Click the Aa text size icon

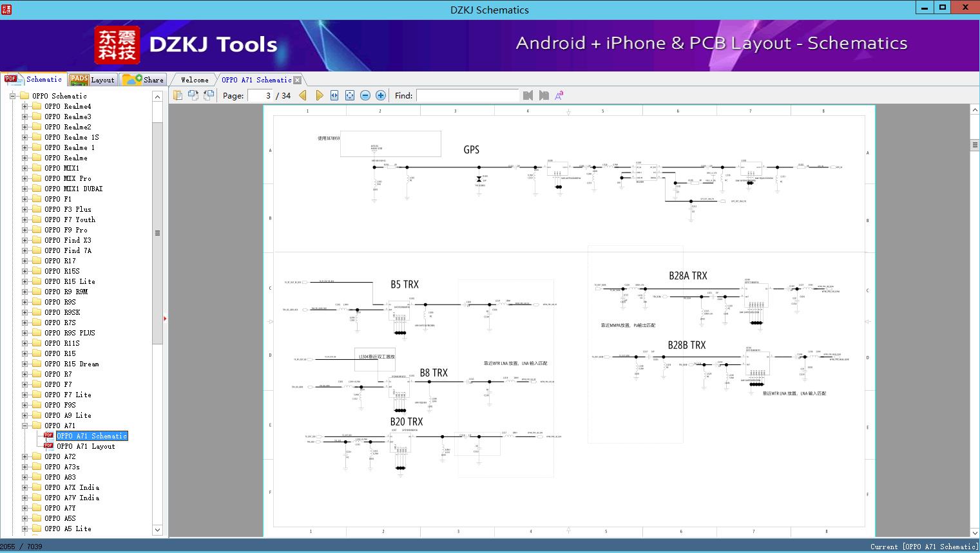click(559, 95)
